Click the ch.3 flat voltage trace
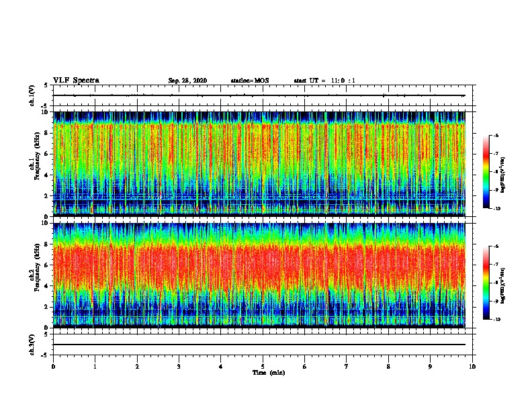The image size is (532, 411). [259, 345]
